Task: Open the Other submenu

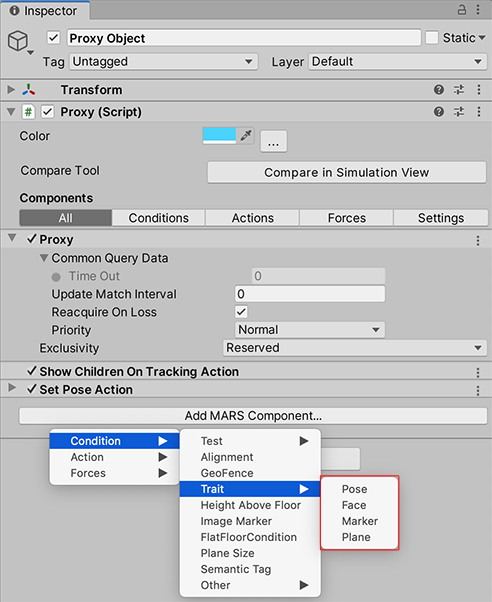Action: coord(250,585)
